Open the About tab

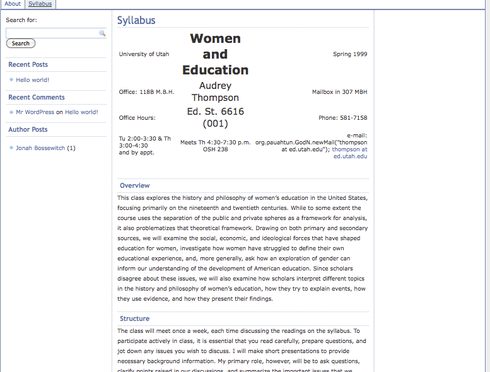click(12, 4)
